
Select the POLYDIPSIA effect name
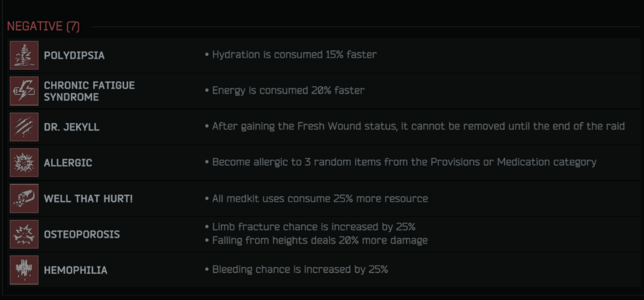(74, 55)
